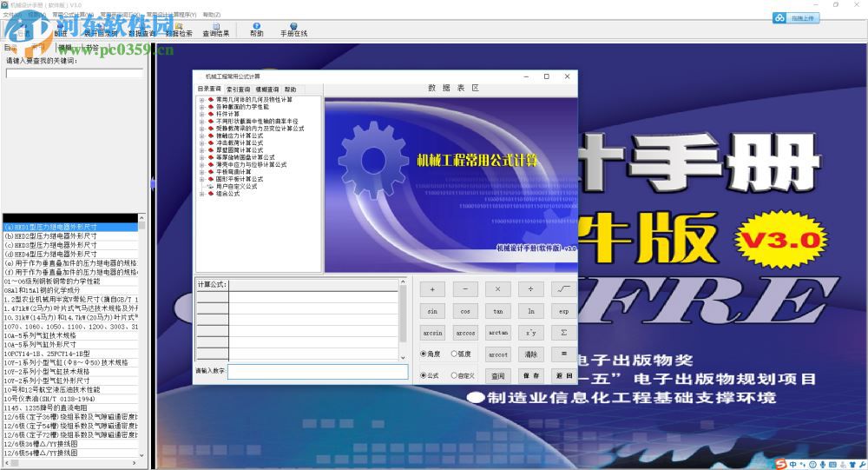Click the exp function button
The height and width of the screenshot is (470, 868).
coord(563,311)
